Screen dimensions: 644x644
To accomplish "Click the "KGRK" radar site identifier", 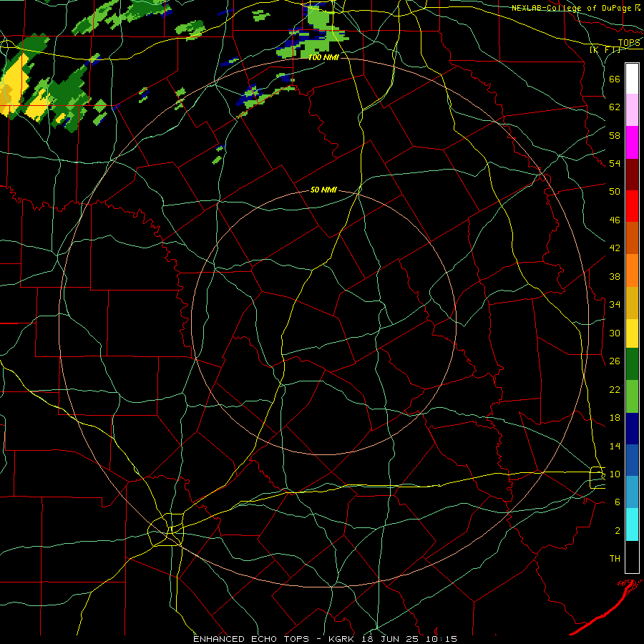I will tap(343, 639).
